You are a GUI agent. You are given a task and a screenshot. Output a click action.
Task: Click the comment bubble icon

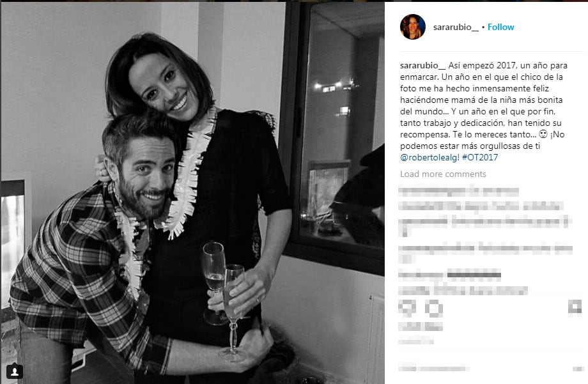pyautogui.click(x=434, y=308)
